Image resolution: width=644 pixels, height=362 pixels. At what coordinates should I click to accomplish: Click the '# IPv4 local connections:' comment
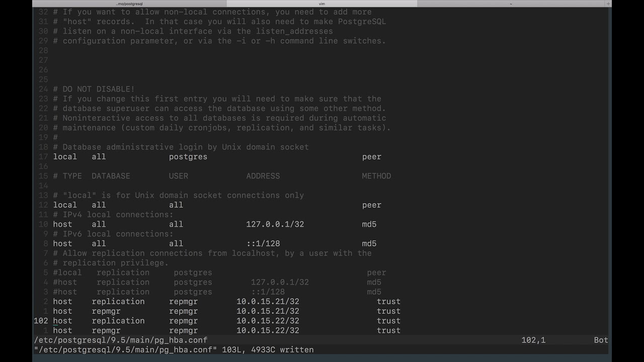(x=113, y=214)
